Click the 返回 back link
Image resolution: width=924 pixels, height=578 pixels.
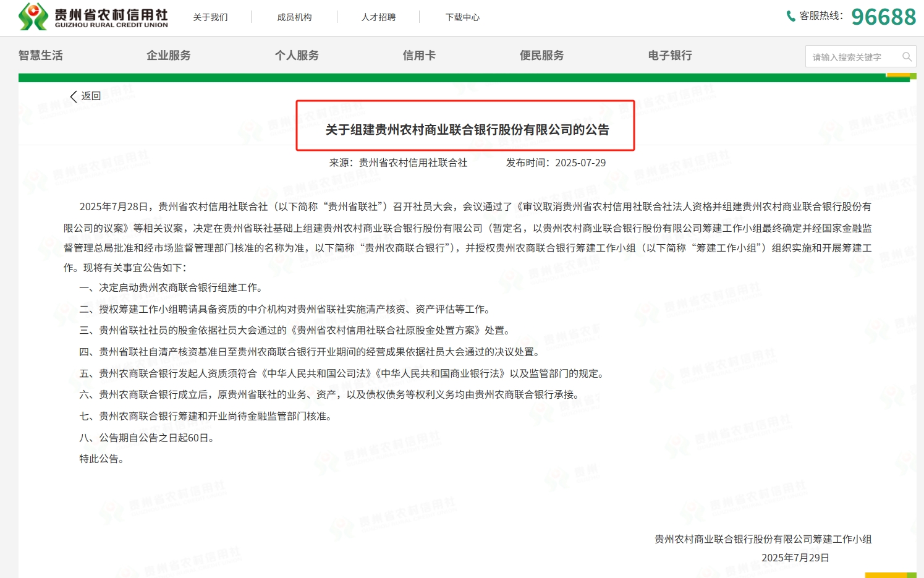pyautogui.click(x=91, y=96)
